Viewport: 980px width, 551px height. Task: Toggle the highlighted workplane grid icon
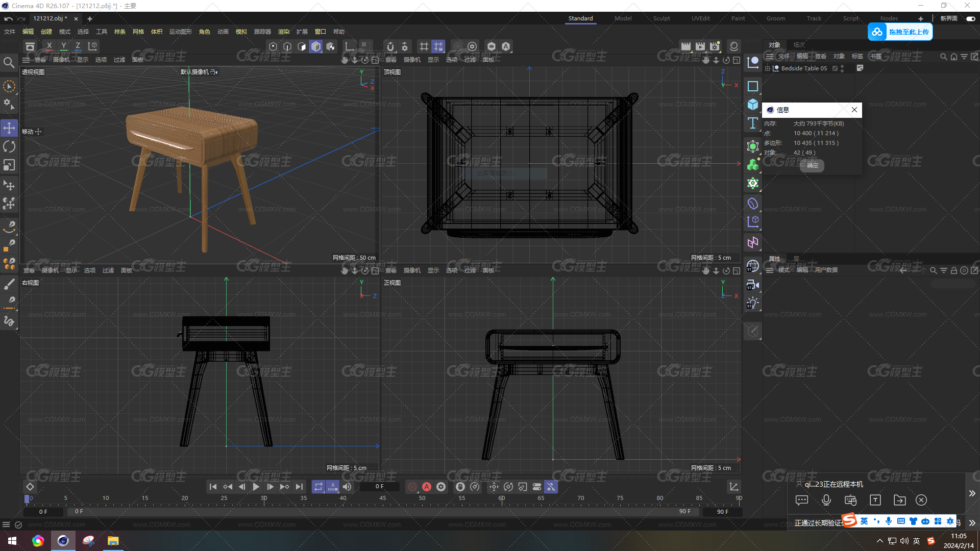pyautogui.click(x=438, y=46)
